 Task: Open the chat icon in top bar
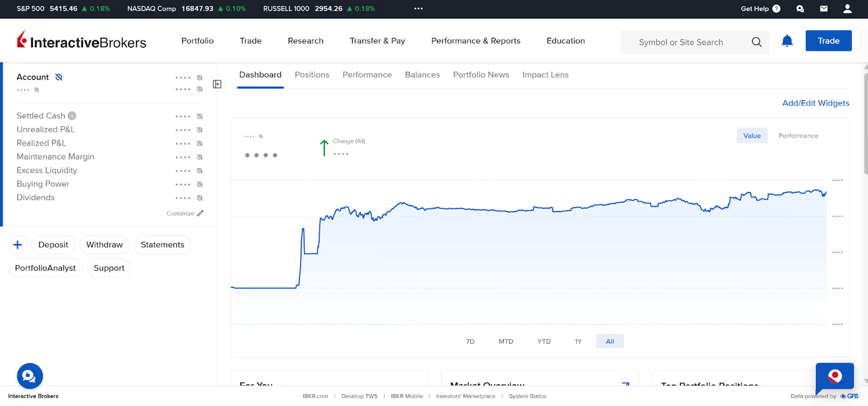[x=800, y=9]
